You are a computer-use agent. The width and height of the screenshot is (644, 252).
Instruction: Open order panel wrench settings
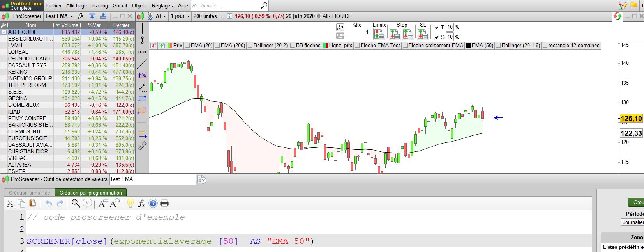(340, 27)
